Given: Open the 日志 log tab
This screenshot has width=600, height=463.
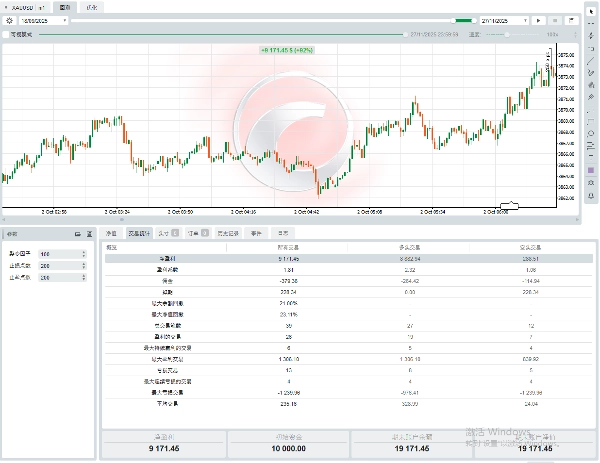Looking at the screenshot, I should point(284,232).
